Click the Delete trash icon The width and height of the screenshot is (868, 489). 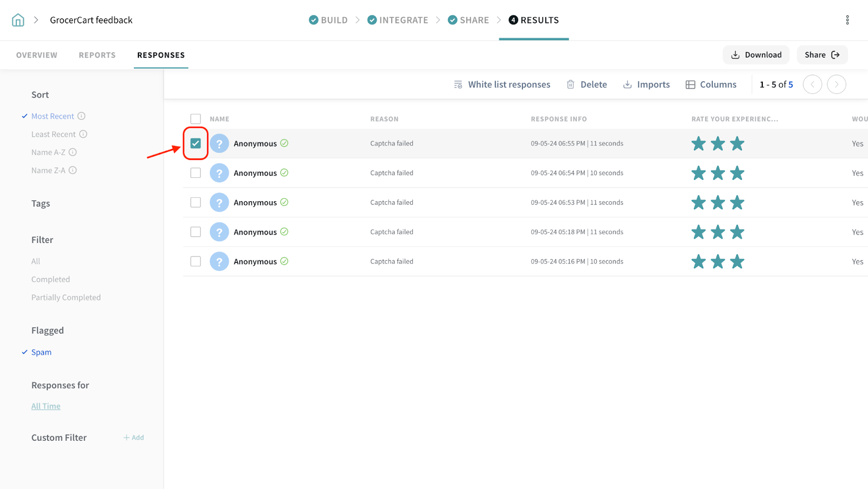[571, 85]
